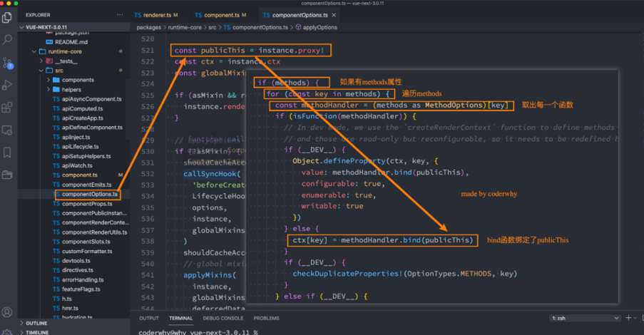Image resolution: width=644 pixels, height=335 pixels.
Task: Open the Bookmarks icon in activity bar
Action: coord(7,153)
